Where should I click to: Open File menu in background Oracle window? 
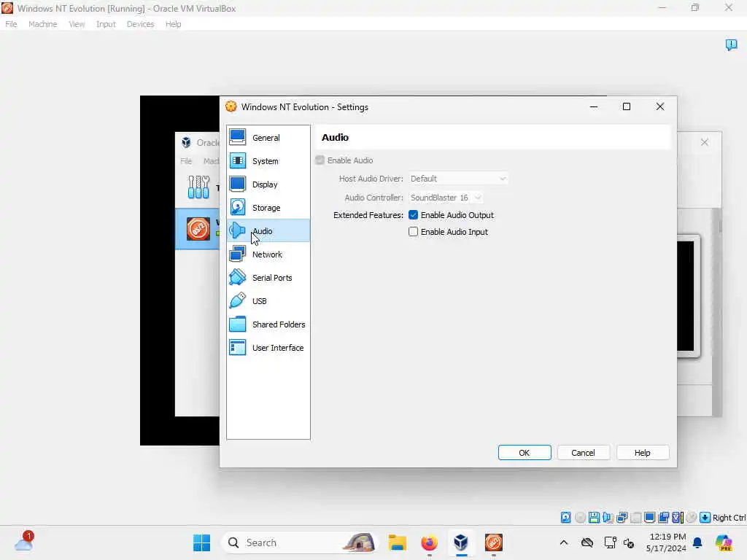click(186, 161)
